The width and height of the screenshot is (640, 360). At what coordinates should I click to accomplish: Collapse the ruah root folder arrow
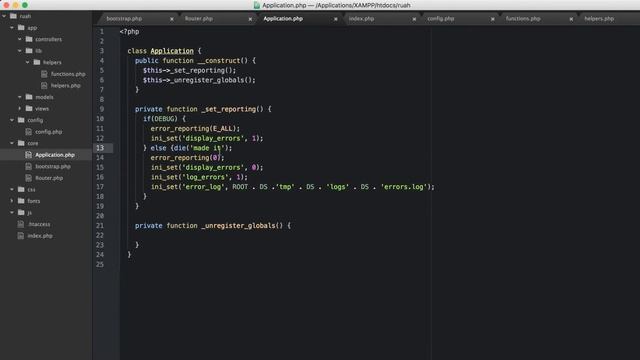tap(4, 16)
